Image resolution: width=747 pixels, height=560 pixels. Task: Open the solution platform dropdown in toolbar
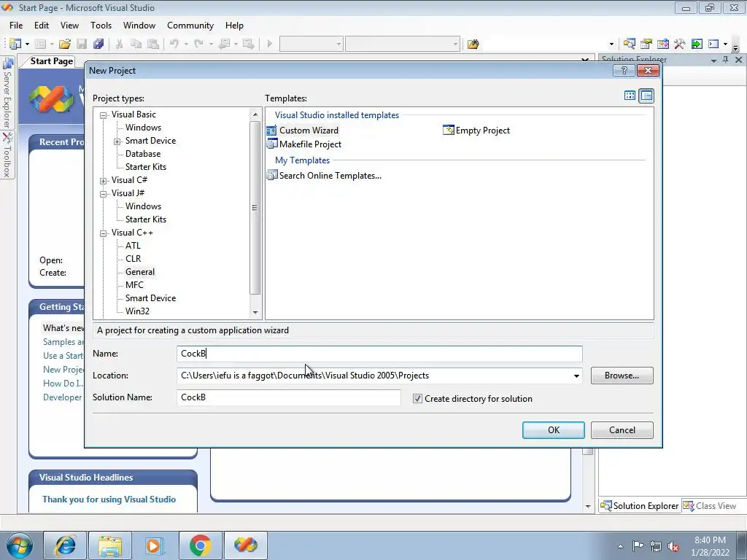coord(455,44)
